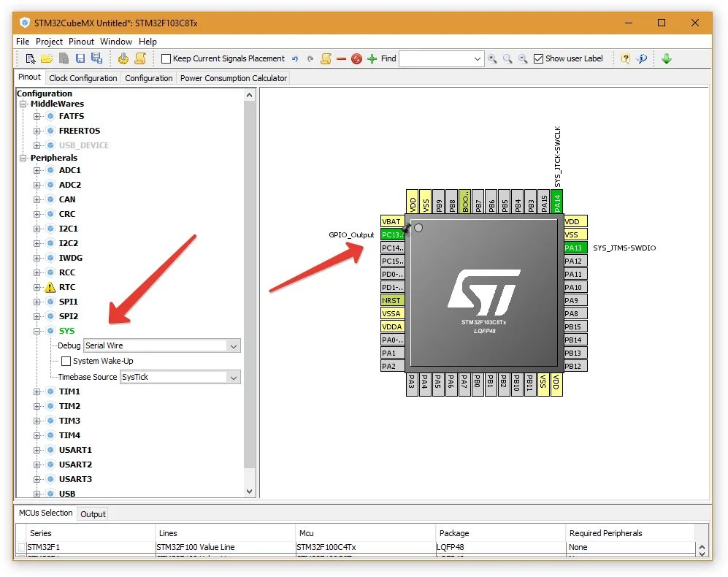Open the Help menu
Viewport: 728px width, 577px height.
[147, 42]
